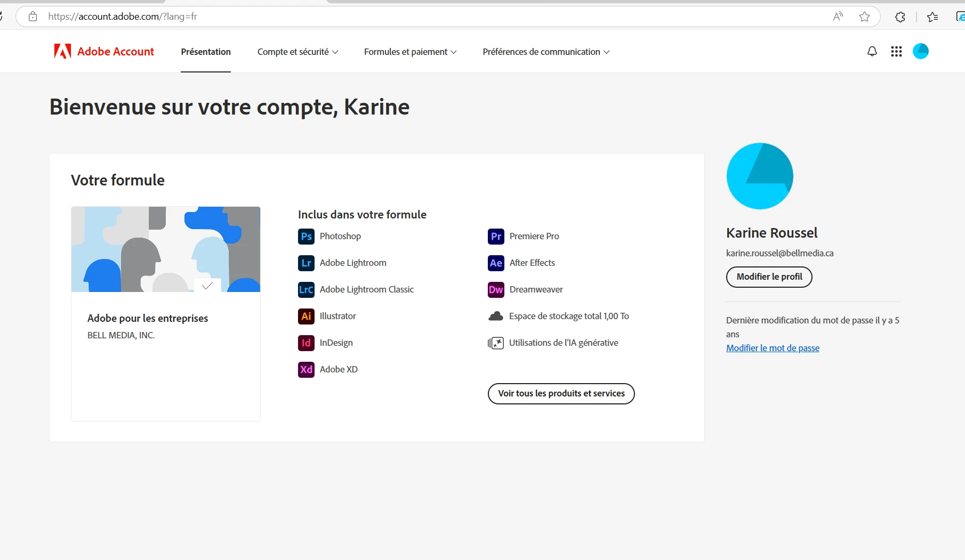Click the Premiere Pro Pr icon
The image size is (965, 560).
pos(496,237)
